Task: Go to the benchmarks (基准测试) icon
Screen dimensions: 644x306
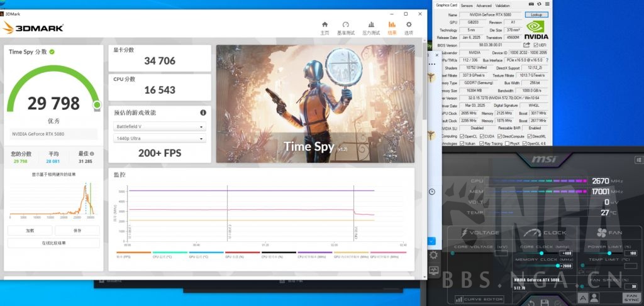Action: pos(345,25)
